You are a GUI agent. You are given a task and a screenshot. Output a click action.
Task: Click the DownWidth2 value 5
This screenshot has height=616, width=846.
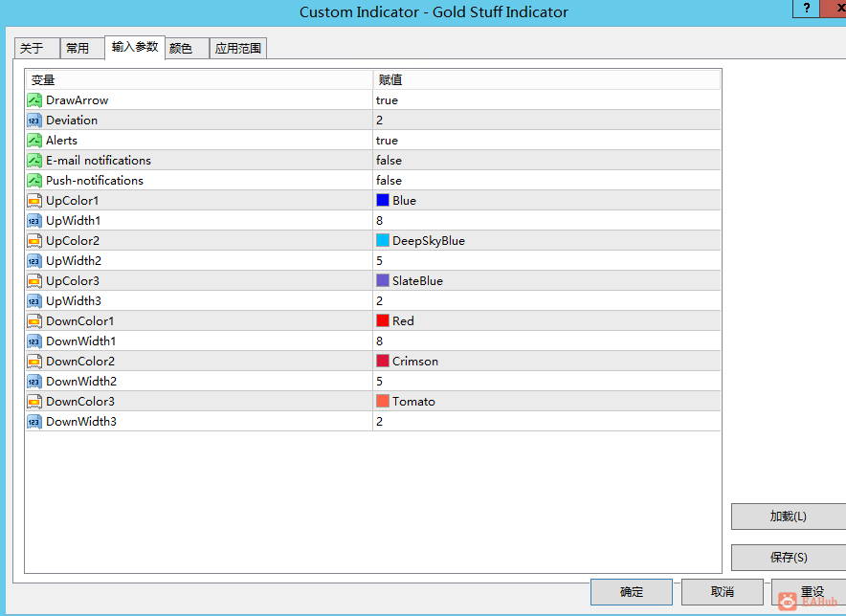click(379, 382)
